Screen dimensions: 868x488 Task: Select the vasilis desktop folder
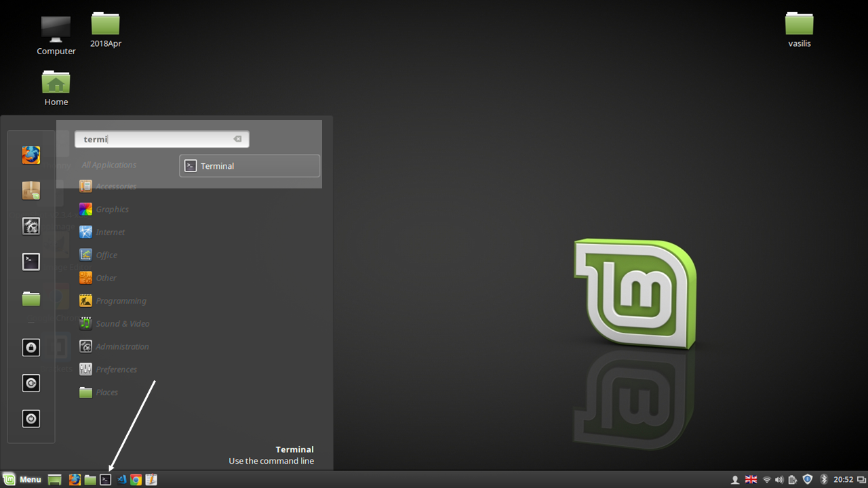coord(800,30)
